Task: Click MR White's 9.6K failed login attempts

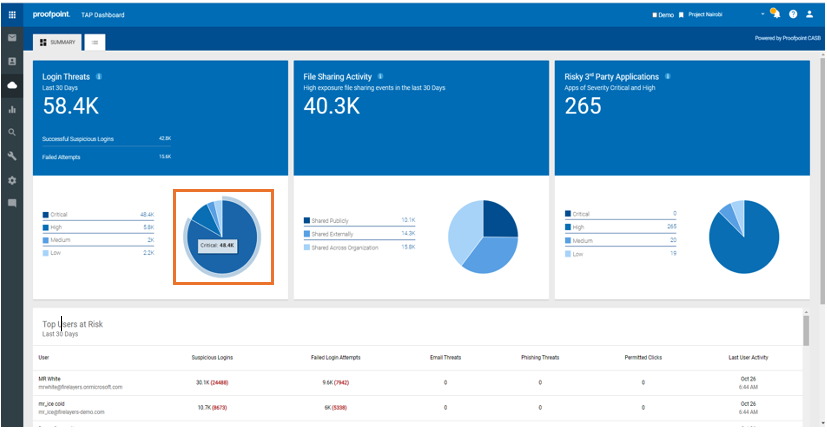Action: pos(335,383)
